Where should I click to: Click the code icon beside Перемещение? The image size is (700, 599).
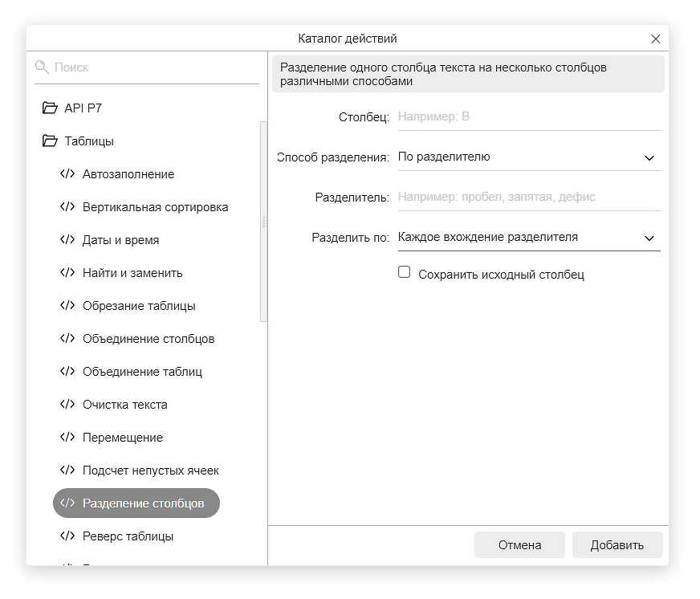[x=67, y=438]
